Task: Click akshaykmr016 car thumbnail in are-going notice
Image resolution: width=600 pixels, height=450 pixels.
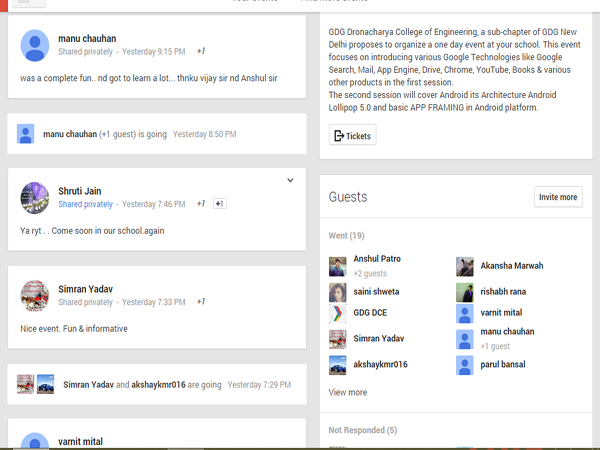Action: (x=46, y=384)
